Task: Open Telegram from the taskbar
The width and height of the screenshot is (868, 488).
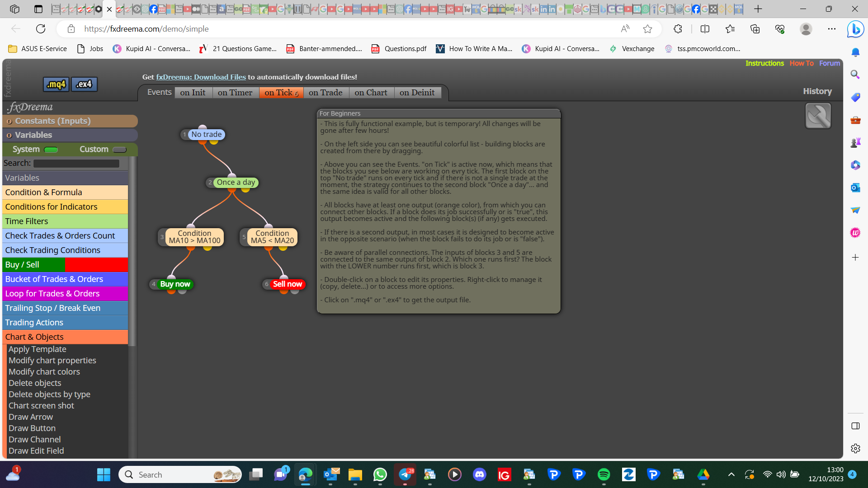Action: (406, 474)
